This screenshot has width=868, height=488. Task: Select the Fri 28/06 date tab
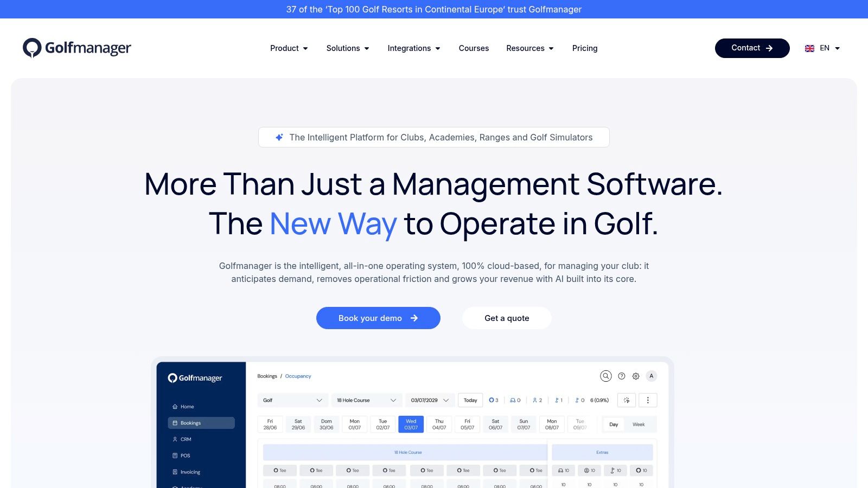point(270,424)
